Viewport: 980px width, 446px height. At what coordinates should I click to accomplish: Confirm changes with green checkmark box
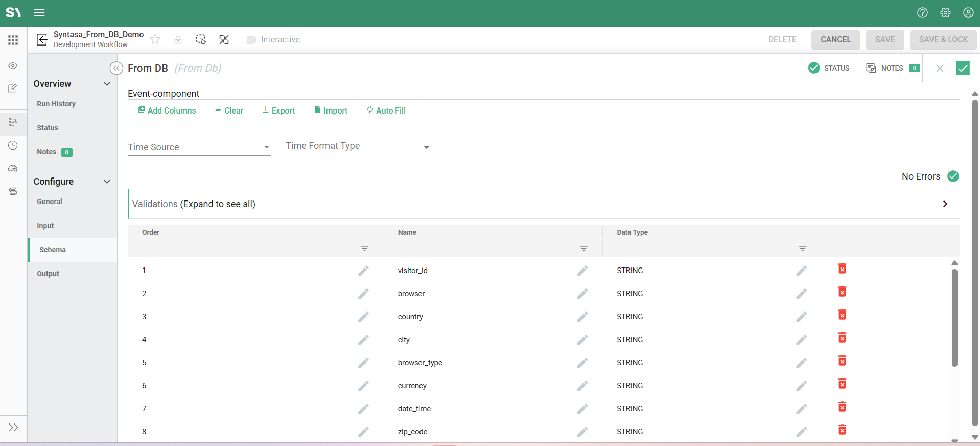[963, 68]
